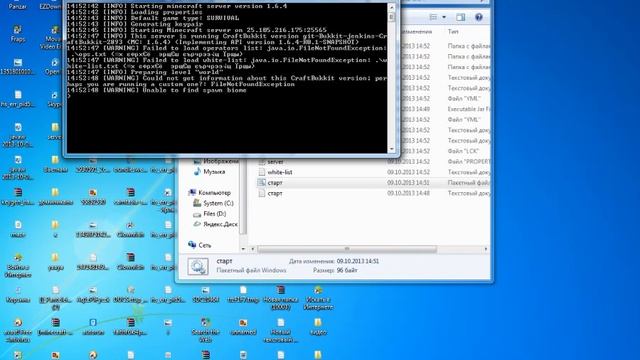Select the white-list text file

click(x=280, y=172)
